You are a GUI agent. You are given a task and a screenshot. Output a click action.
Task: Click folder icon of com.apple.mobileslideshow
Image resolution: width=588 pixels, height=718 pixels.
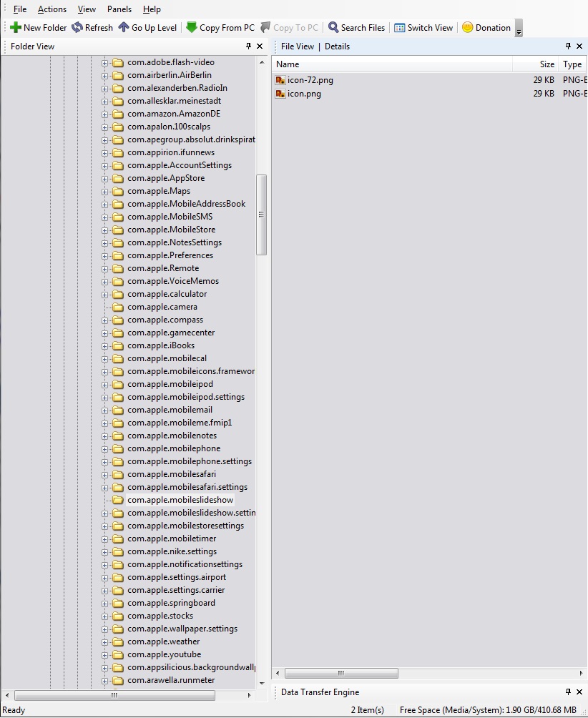coord(118,500)
